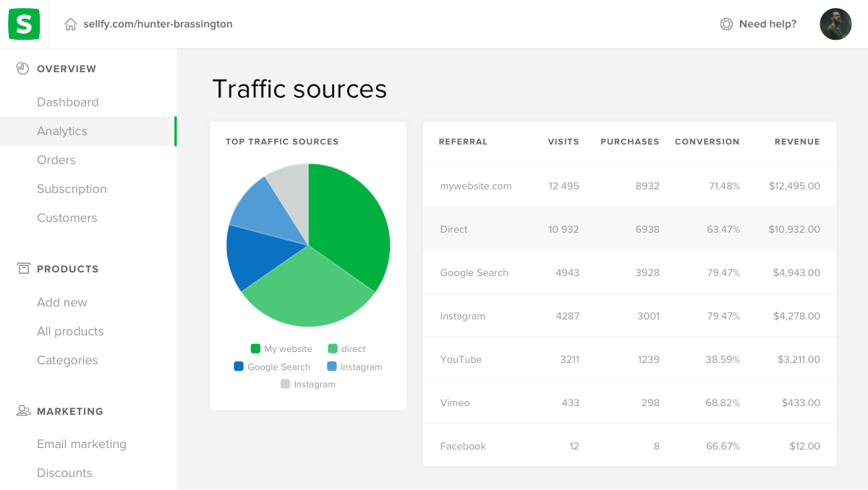Open the user profile avatar
Screen dimensions: 868x490
tap(835, 24)
